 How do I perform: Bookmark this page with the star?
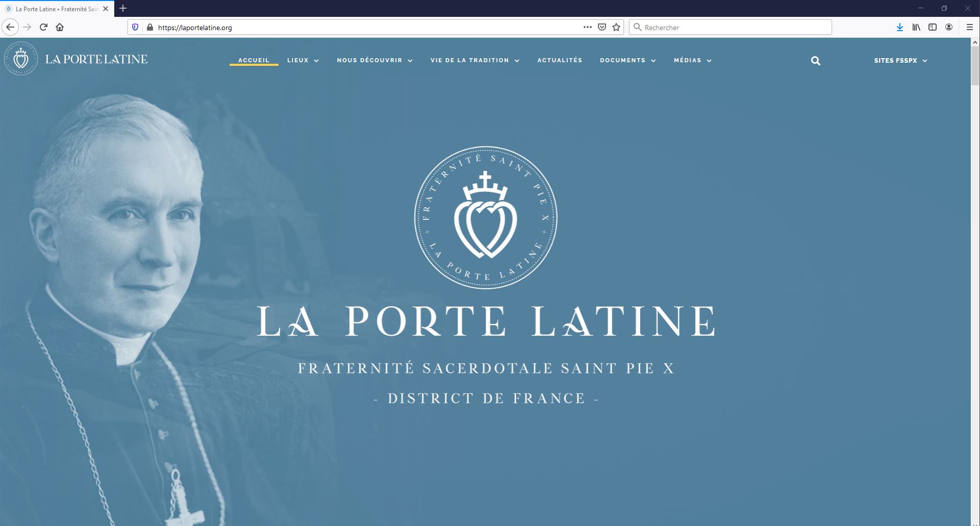pyautogui.click(x=616, y=27)
